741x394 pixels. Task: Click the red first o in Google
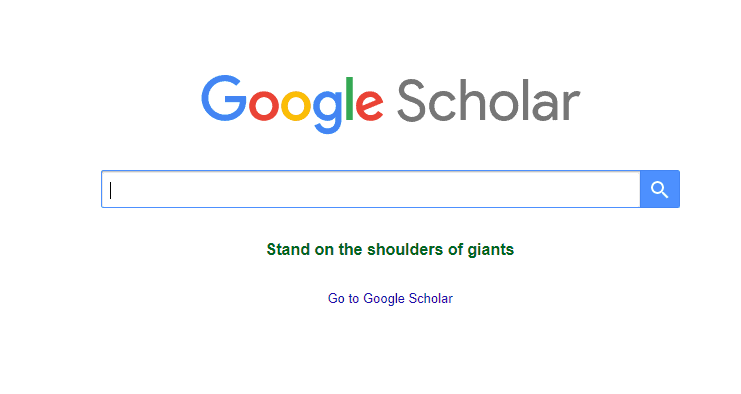pyautogui.click(x=263, y=105)
